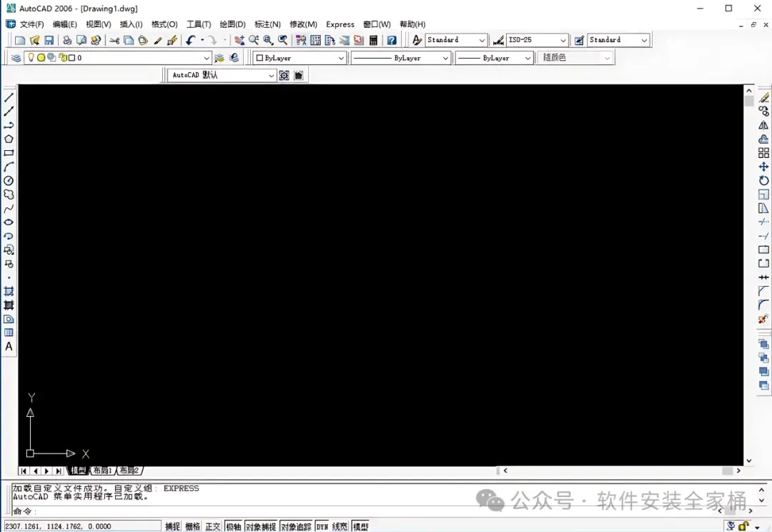Viewport: 772px width, 532px height.
Task: Open Help question mark icon
Action: tap(392, 40)
